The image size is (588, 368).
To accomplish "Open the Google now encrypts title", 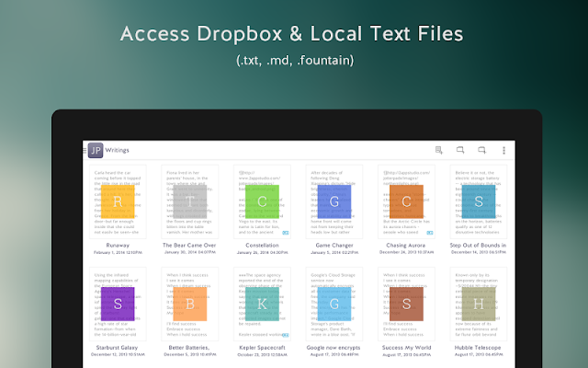I will tap(334, 348).
